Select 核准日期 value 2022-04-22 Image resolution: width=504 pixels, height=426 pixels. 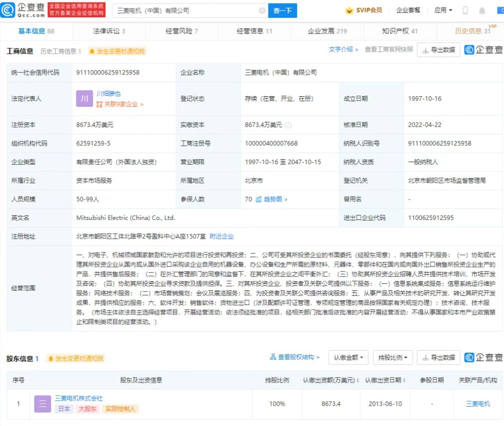(x=425, y=125)
